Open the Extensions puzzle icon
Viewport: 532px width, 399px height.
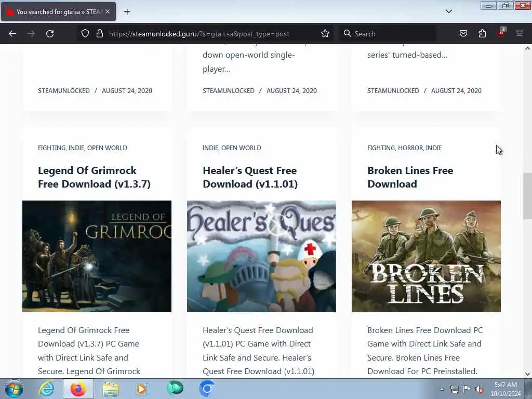tap(482, 34)
